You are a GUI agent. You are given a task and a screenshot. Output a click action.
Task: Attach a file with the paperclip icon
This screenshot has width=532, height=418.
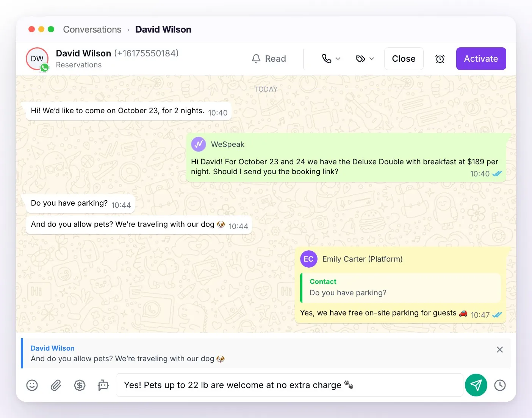point(56,385)
